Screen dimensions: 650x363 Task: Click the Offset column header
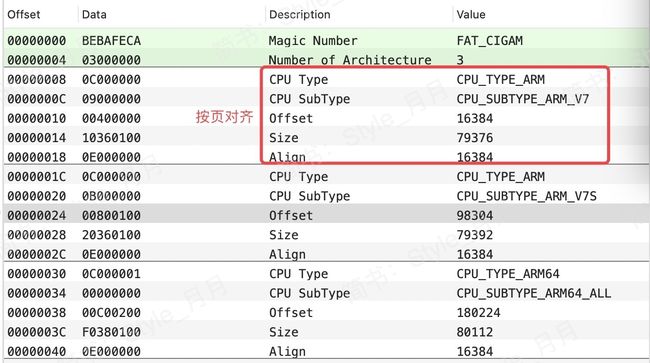[x=24, y=15]
